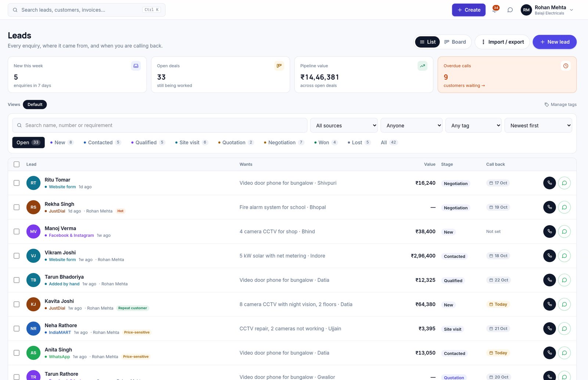Open chat icon in Neha Rathore row
The image size is (588, 380).
coord(564,328)
